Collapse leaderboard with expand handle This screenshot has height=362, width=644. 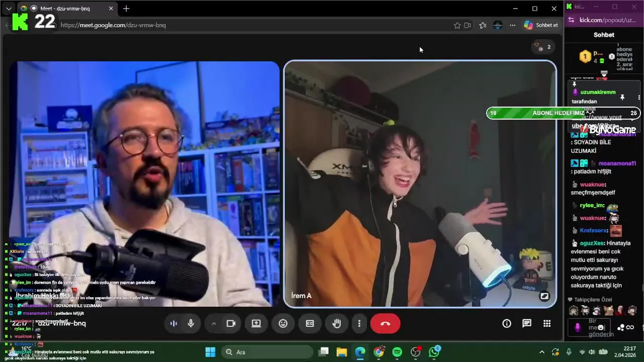604,74
